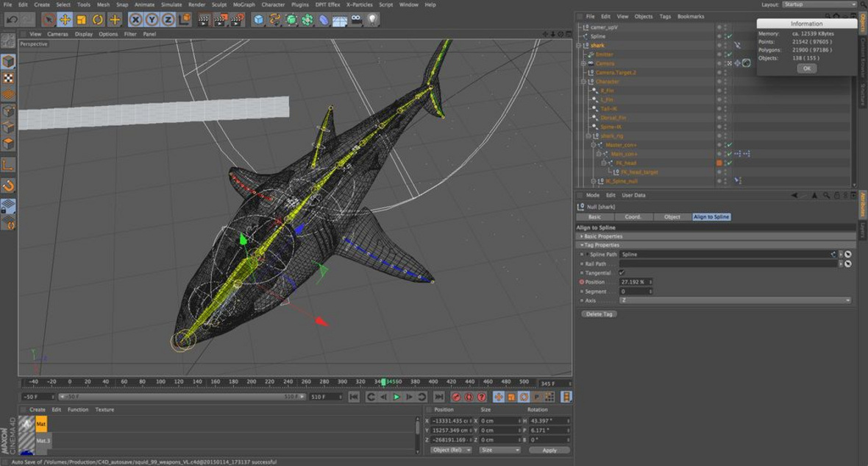Switch to the Coord. tab
The width and height of the screenshot is (868, 466).
[x=633, y=217]
